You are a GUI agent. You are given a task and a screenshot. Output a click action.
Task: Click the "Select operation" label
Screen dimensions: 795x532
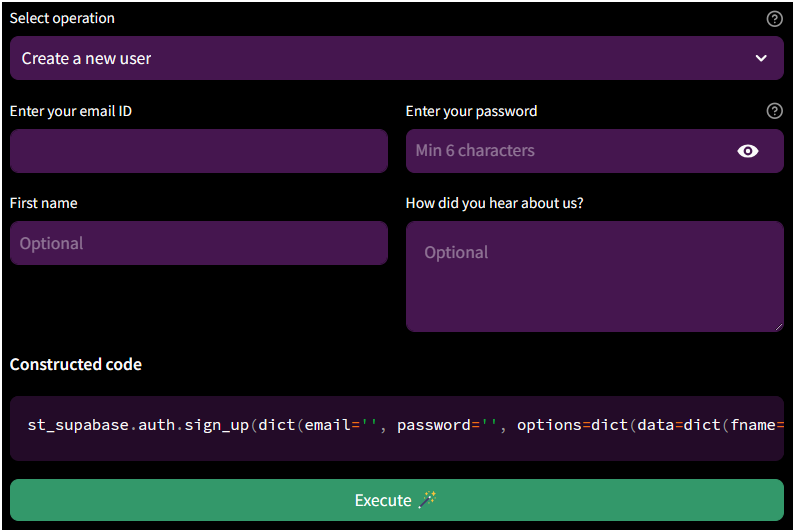point(62,19)
